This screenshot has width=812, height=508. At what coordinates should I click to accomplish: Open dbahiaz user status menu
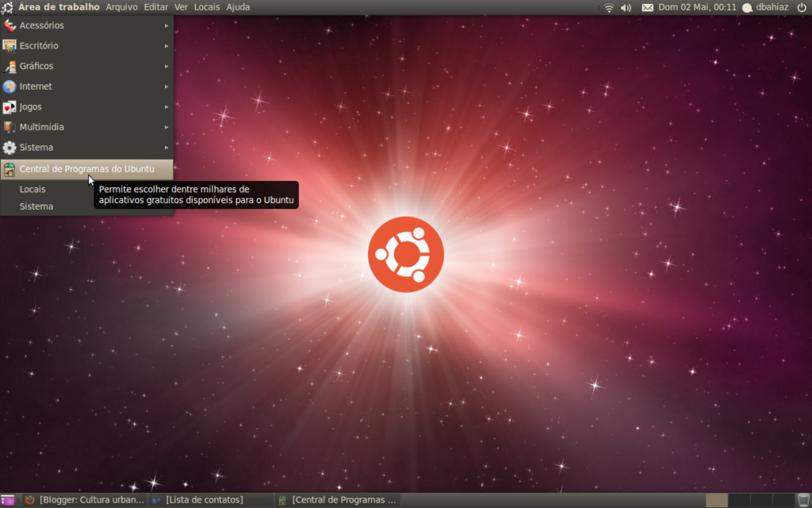(766, 7)
